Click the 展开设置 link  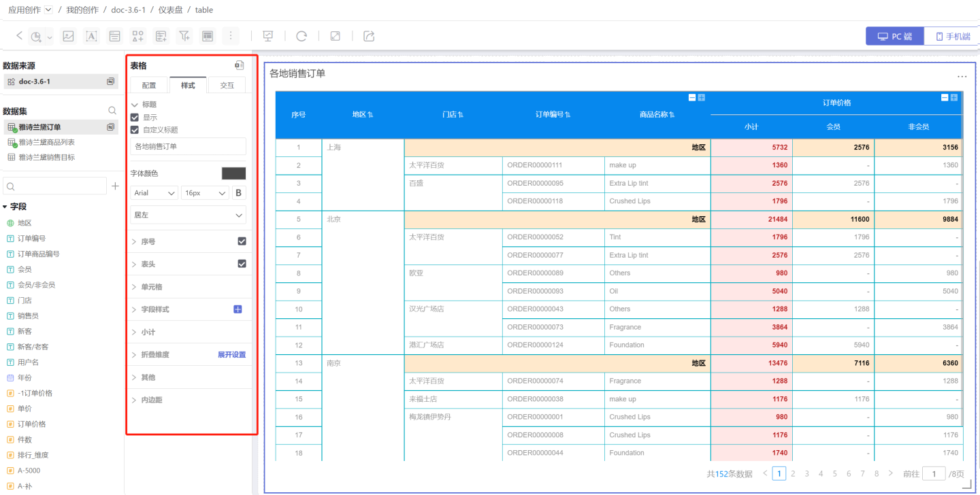(231, 355)
